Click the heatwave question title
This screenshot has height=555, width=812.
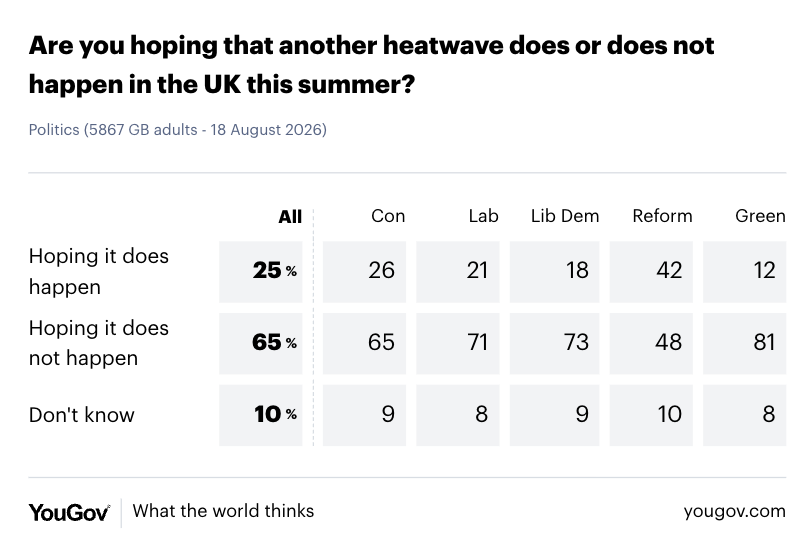click(x=371, y=65)
